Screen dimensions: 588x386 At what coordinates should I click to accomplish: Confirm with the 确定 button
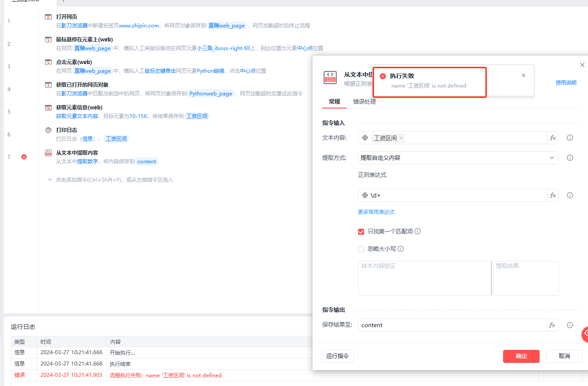pyautogui.click(x=521, y=356)
